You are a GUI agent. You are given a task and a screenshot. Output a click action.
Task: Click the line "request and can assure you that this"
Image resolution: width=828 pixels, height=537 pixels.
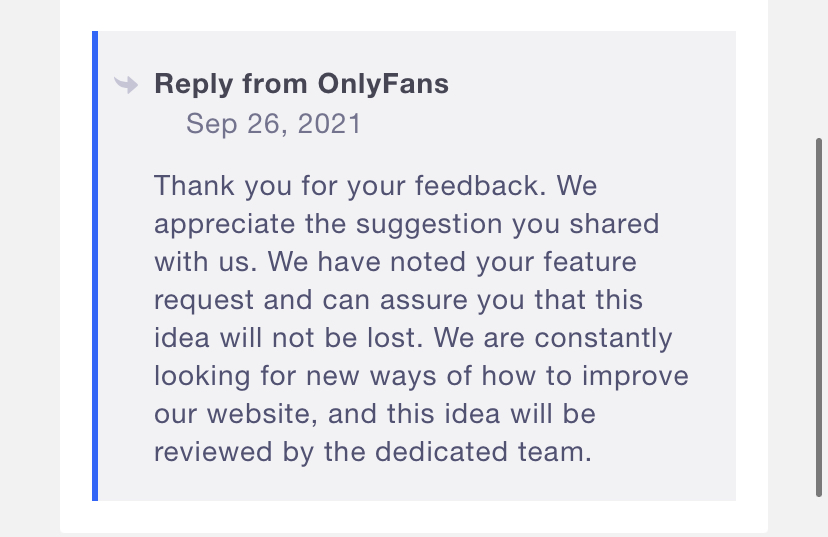pyautogui.click(x=398, y=300)
